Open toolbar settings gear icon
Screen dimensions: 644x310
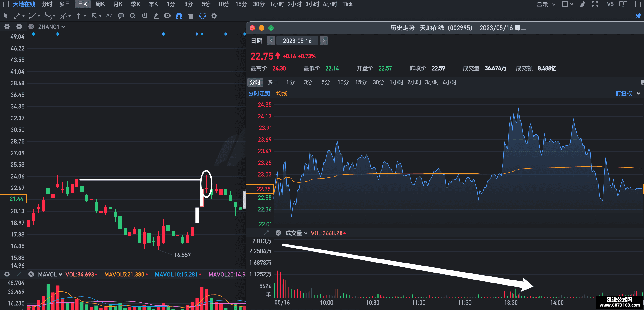(x=214, y=16)
